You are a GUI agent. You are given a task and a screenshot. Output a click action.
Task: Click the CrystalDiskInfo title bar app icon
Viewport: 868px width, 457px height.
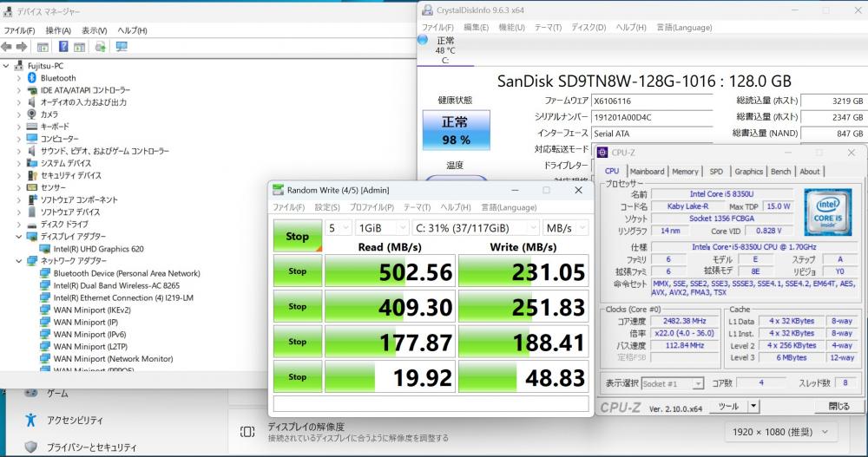tap(427, 10)
